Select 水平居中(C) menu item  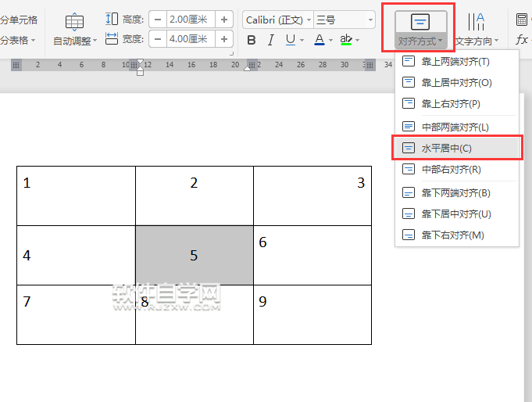coord(457,148)
